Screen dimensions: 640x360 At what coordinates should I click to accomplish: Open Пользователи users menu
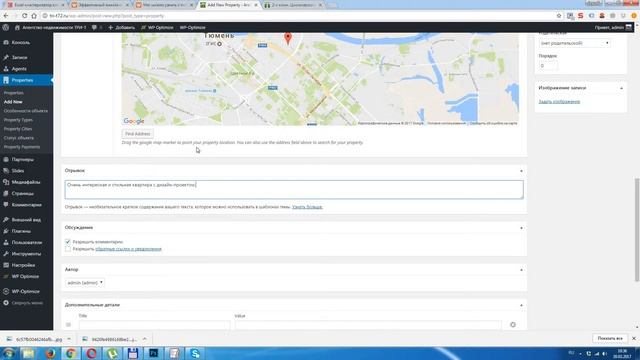(26, 242)
